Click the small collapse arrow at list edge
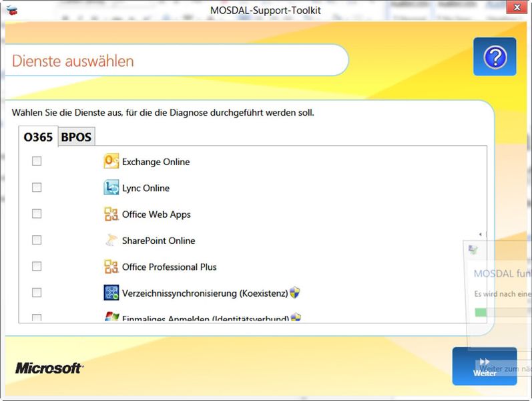Image resolution: width=532 pixels, height=401 pixels. click(x=481, y=234)
